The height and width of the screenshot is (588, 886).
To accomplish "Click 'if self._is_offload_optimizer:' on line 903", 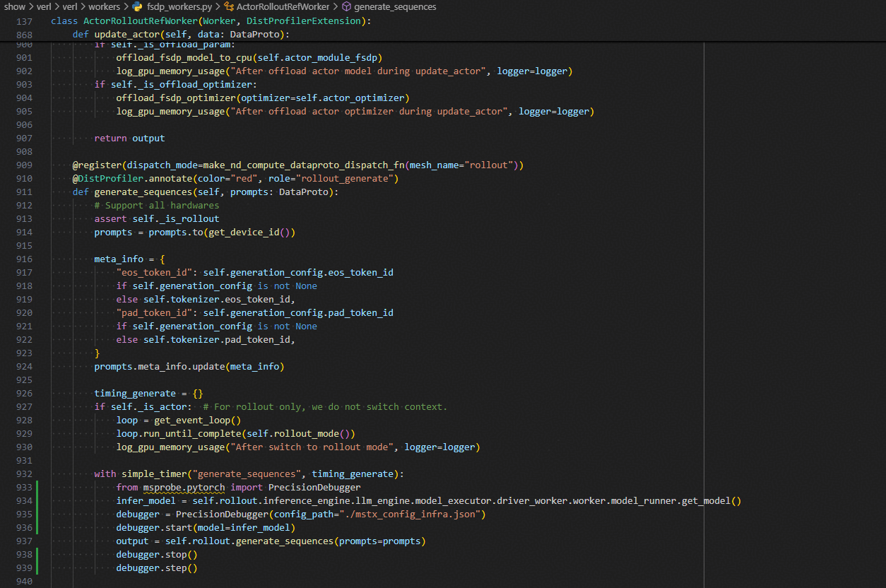I will click(176, 85).
